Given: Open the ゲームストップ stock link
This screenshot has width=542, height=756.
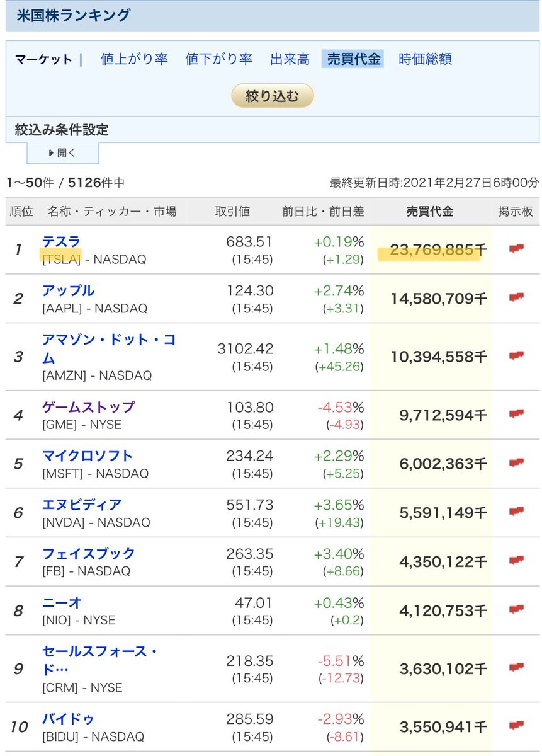Looking at the screenshot, I should [88, 407].
